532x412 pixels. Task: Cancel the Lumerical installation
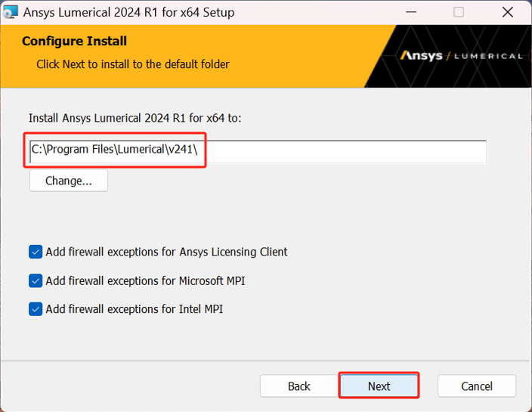[x=477, y=386]
